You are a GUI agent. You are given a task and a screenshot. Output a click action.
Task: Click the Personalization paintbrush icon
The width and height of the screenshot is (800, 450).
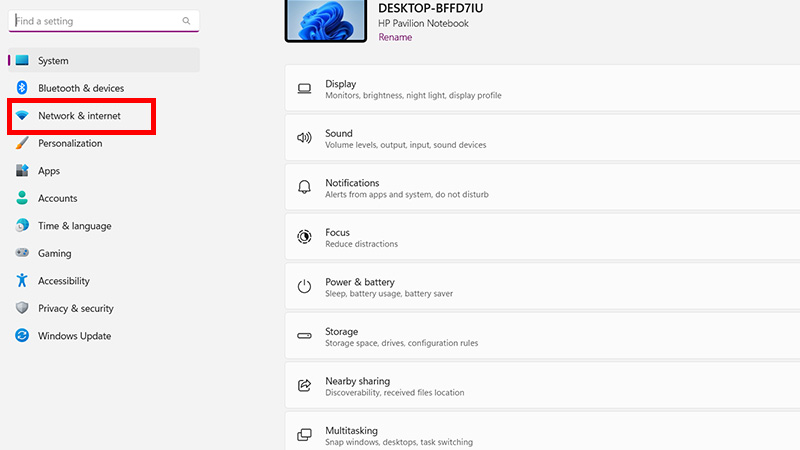tap(22, 143)
